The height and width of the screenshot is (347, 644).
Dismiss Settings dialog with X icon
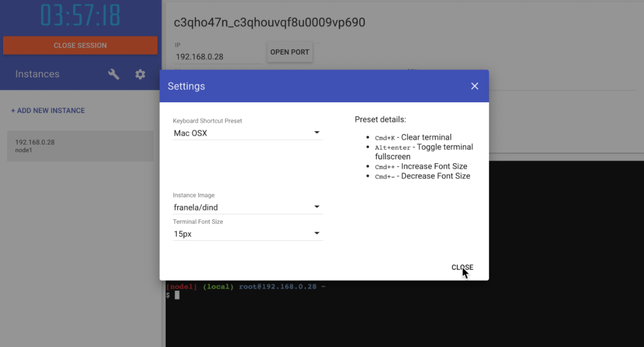pyautogui.click(x=475, y=86)
